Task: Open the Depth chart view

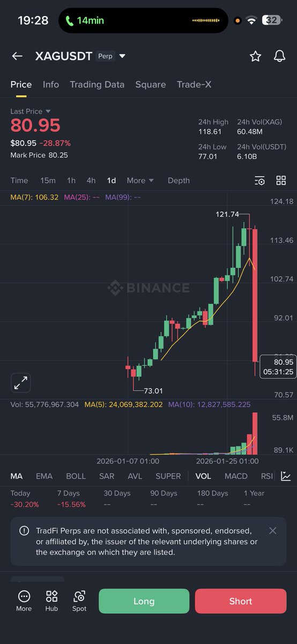Action: 179,180
